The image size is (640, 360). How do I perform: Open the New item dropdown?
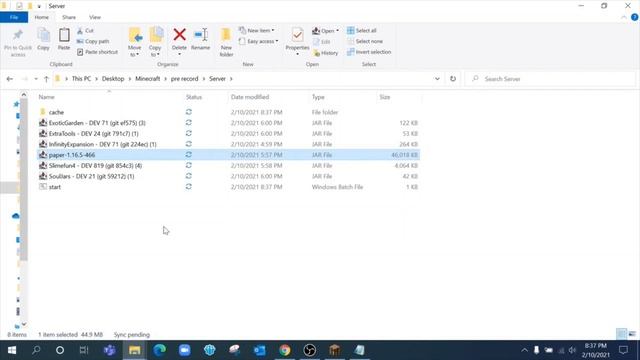257,31
